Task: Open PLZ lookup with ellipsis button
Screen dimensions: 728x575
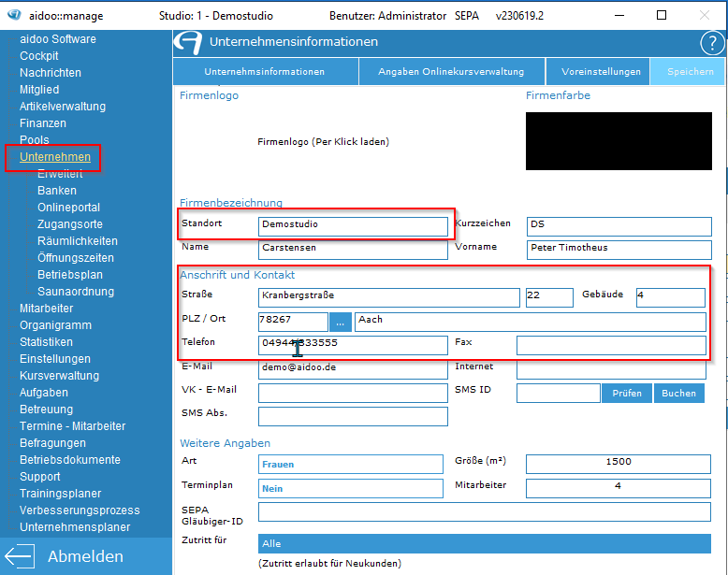Action: (x=341, y=321)
